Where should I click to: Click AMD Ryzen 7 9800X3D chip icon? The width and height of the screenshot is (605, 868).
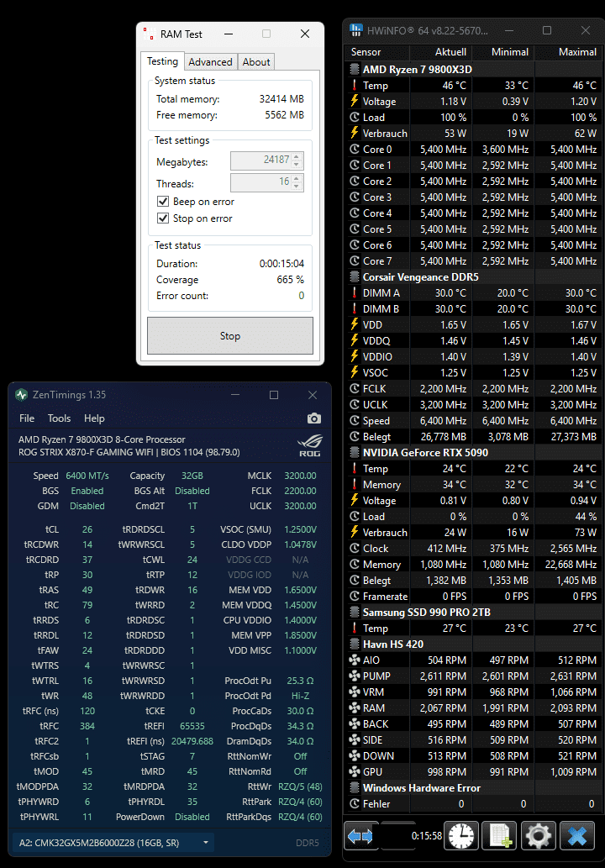[x=355, y=69]
